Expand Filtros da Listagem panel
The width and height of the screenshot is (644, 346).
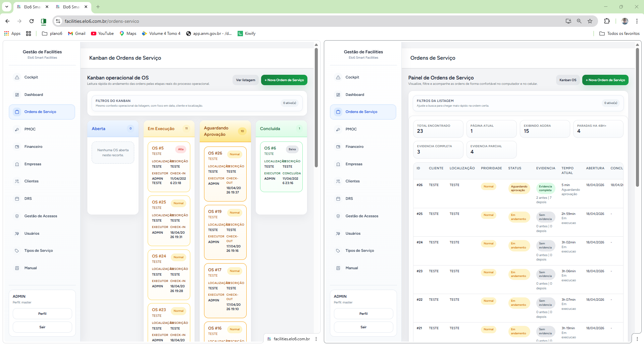518,103
